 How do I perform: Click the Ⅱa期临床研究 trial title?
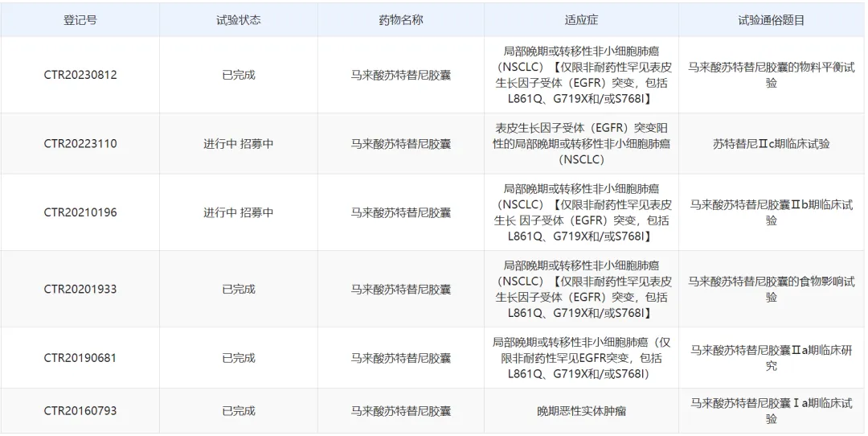(771, 358)
